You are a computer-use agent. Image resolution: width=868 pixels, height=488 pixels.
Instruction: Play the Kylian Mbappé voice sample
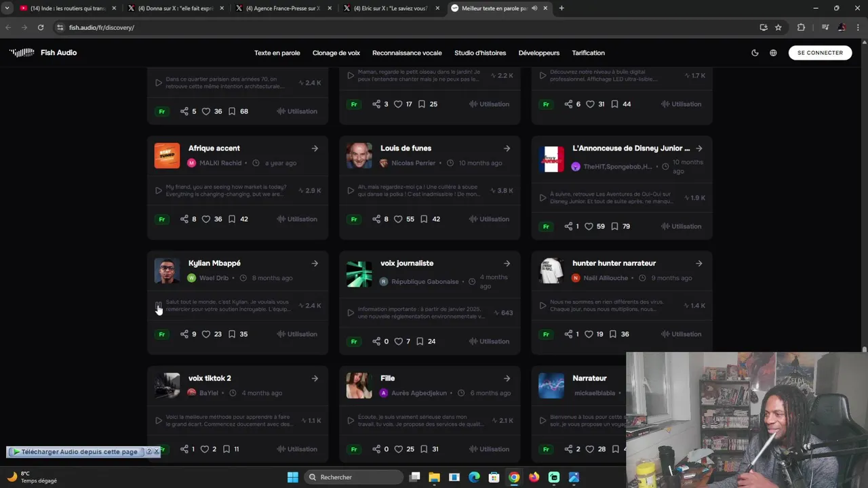coord(159,306)
